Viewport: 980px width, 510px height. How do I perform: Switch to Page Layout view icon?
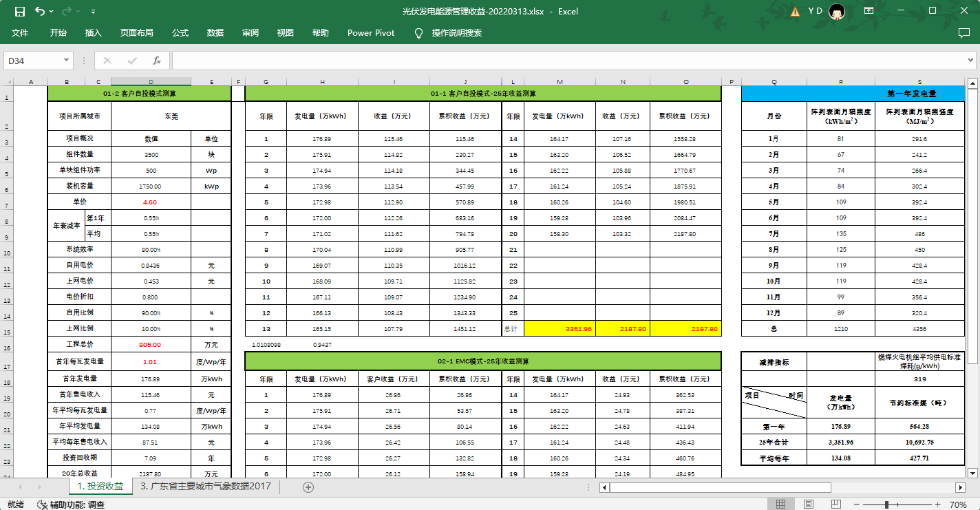point(809,504)
